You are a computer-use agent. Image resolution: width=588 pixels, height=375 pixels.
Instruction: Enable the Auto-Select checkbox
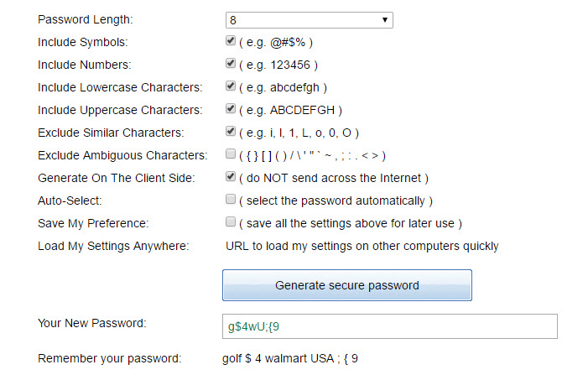[231, 200]
